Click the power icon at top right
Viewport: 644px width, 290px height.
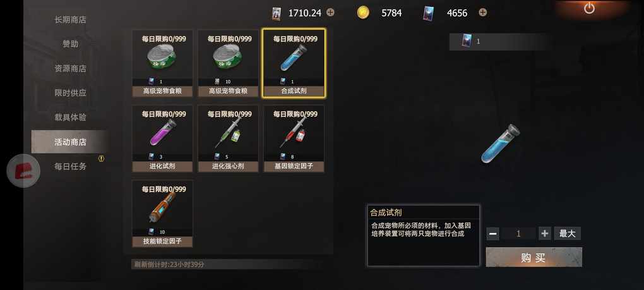[589, 8]
